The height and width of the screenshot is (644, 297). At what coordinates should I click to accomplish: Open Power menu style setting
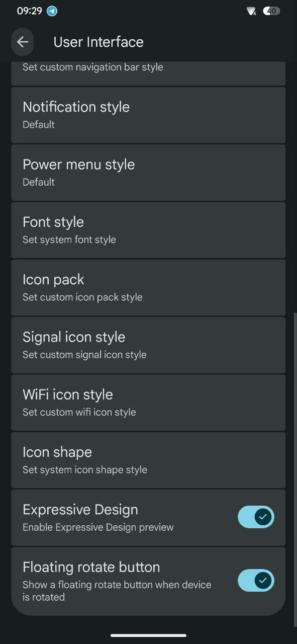click(148, 173)
